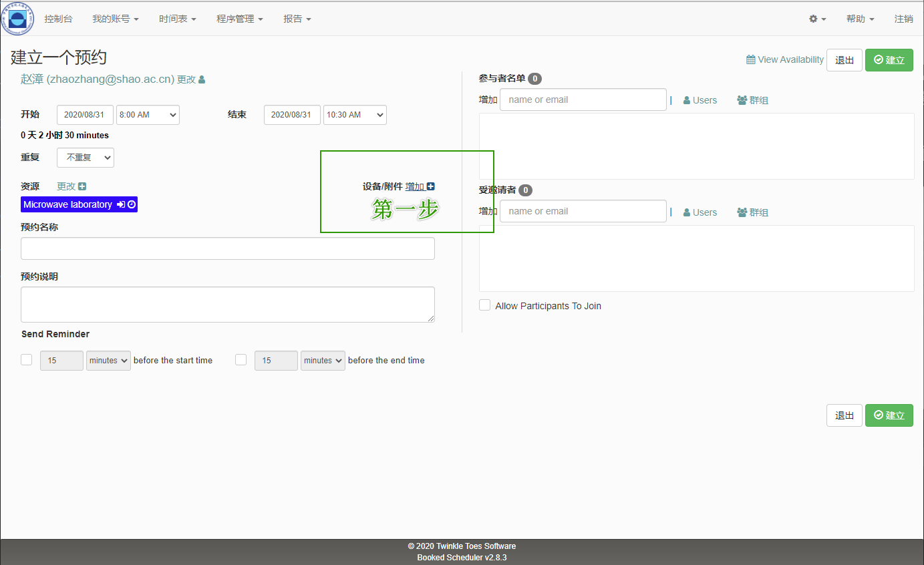Open the 时间表 menu
Image resolution: width=924 pixels, height=565 pixels.
pos(177,19)
